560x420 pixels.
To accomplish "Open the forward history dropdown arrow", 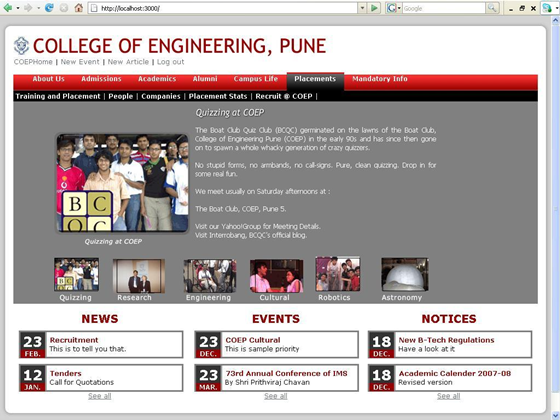I will click(38, 8).
